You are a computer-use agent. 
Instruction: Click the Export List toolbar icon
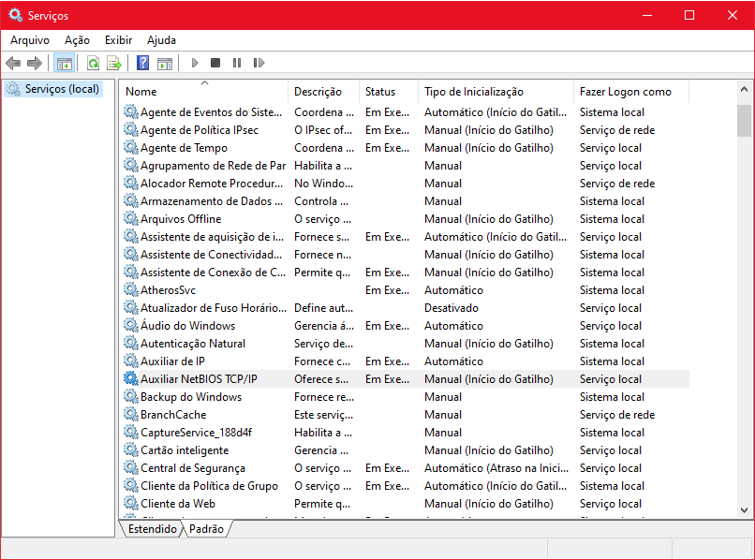point(114,63)
